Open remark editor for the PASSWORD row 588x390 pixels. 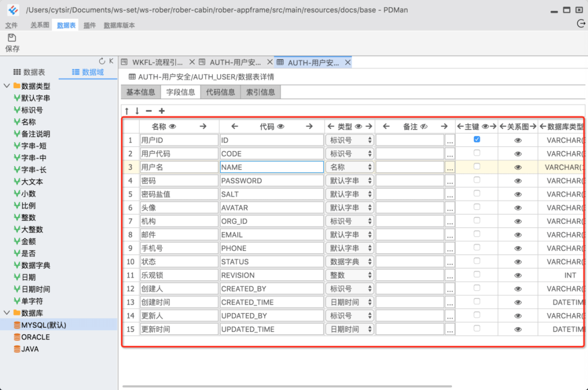point(450,181)
